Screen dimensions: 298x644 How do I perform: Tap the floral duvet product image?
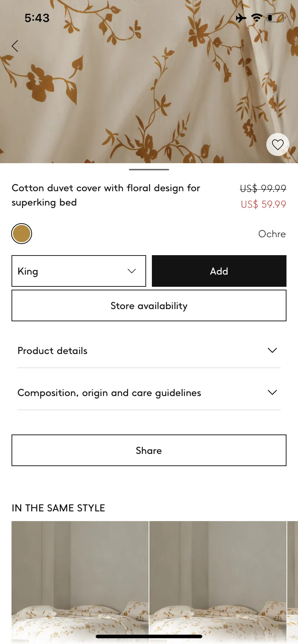pyautogui.click(x=149, y=82)
